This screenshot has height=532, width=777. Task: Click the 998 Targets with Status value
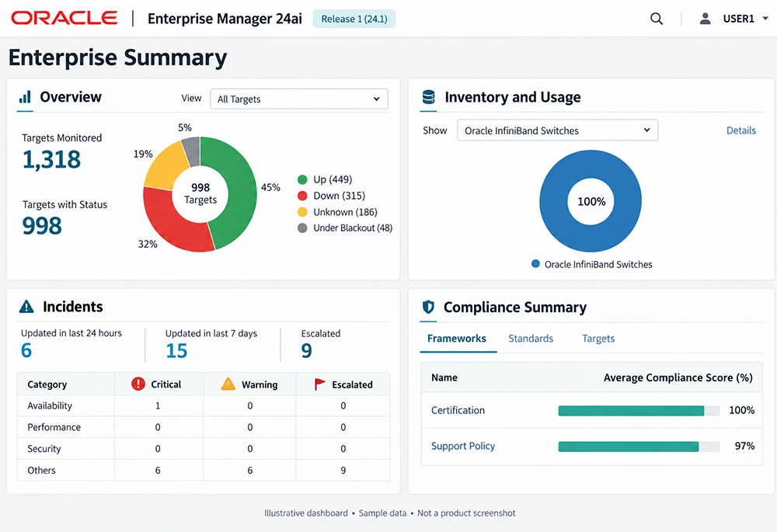point(42,226)
